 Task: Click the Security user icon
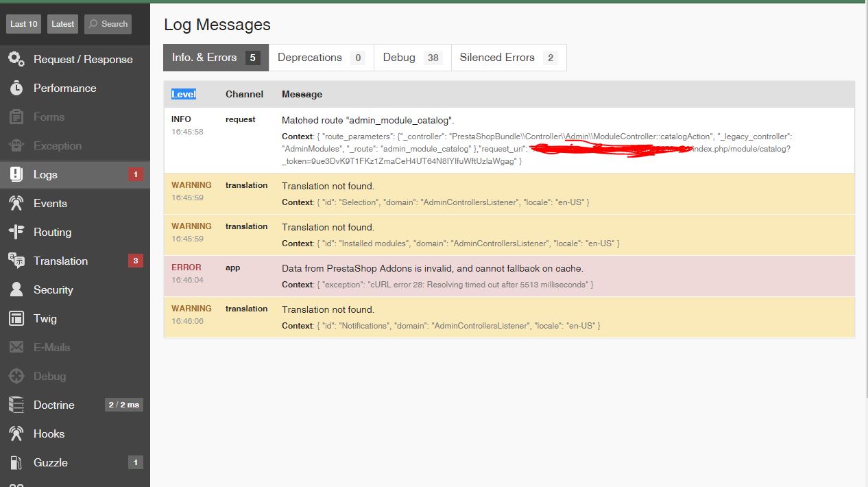click(x=16, y=289)
